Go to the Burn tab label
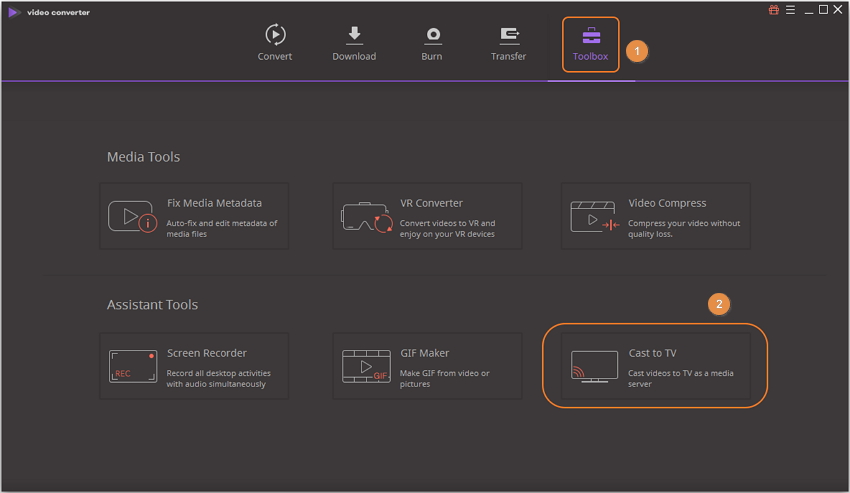The height and width of the screenshot is (493, 850). [x=432, y=56]
